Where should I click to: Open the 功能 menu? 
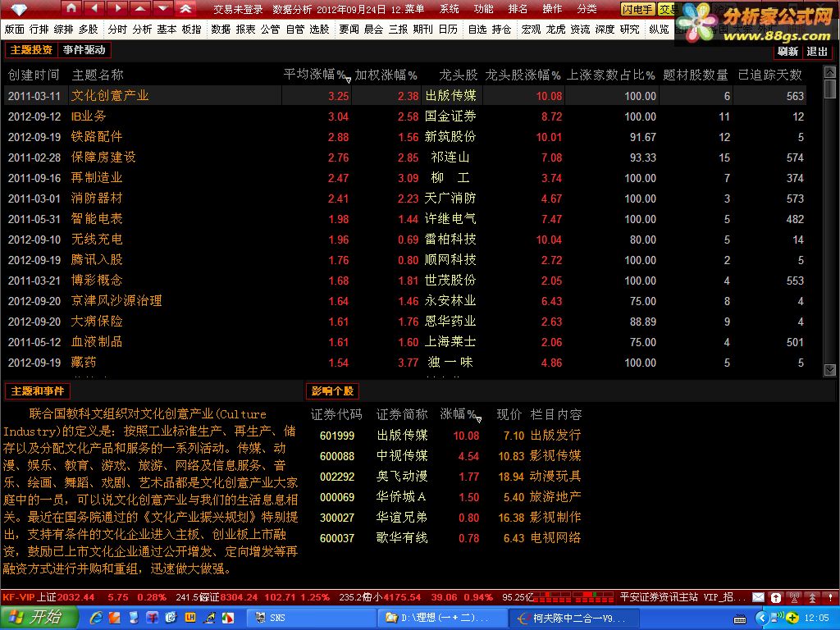coord(483,9)
